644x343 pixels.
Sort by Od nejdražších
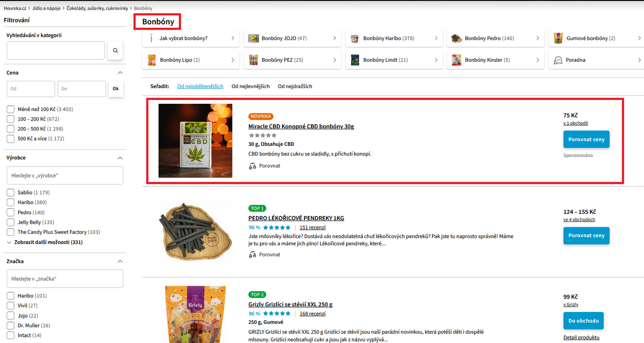tap(295, 87)
